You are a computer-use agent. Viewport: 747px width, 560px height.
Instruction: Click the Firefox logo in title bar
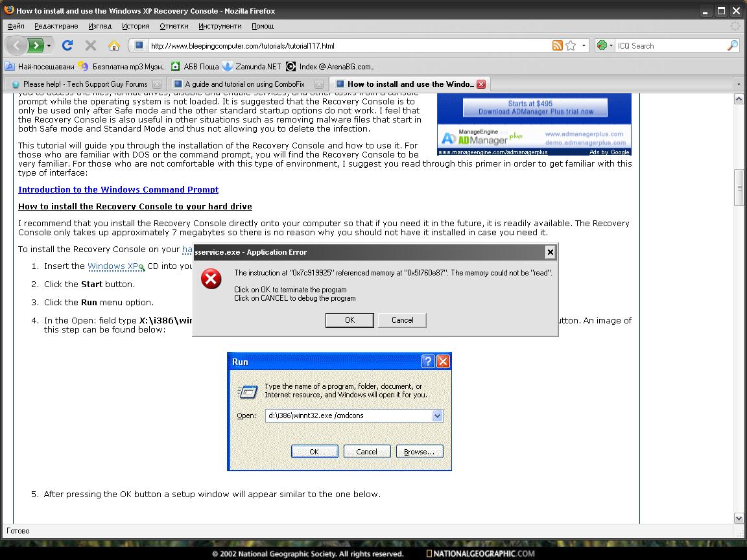8,10
